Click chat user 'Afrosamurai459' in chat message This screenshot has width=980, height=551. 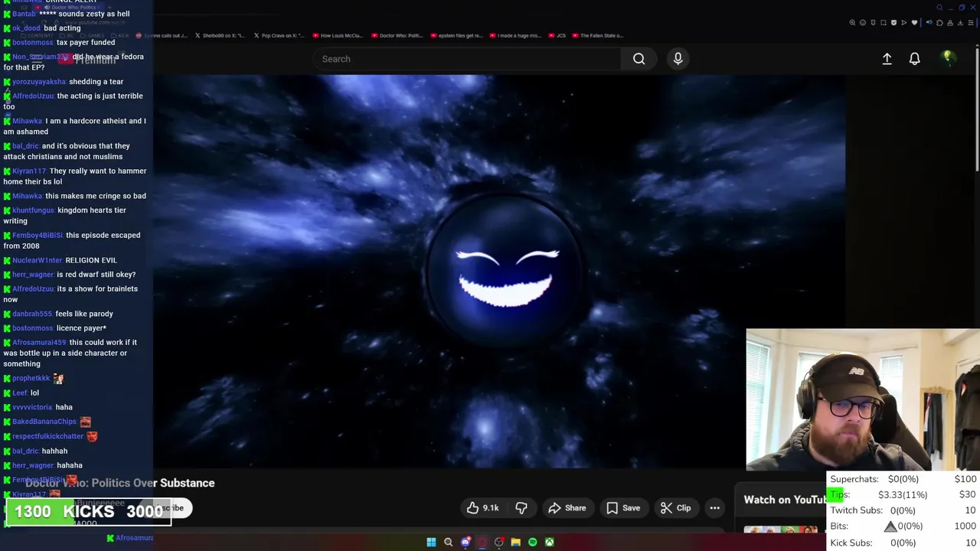point(39,342)
